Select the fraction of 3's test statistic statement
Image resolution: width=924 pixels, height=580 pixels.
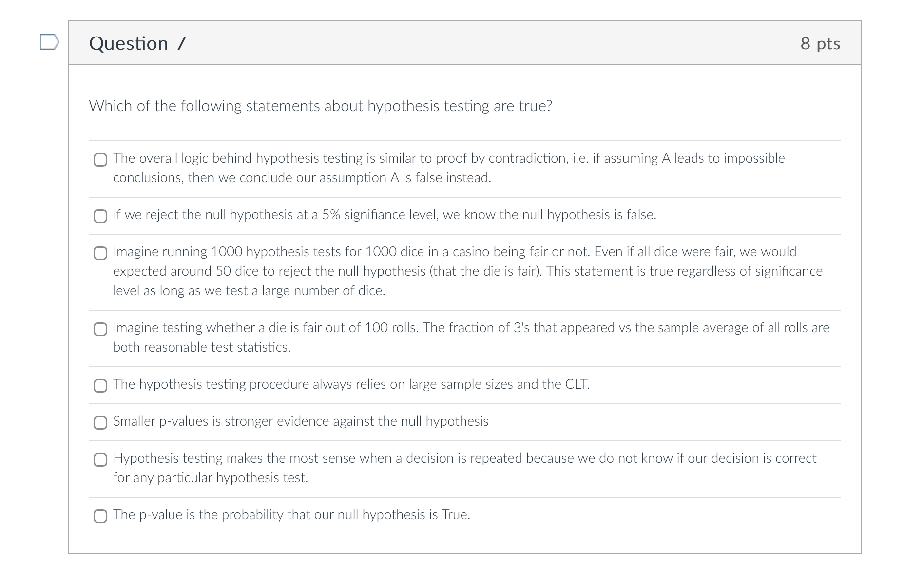tap(100, 329)
